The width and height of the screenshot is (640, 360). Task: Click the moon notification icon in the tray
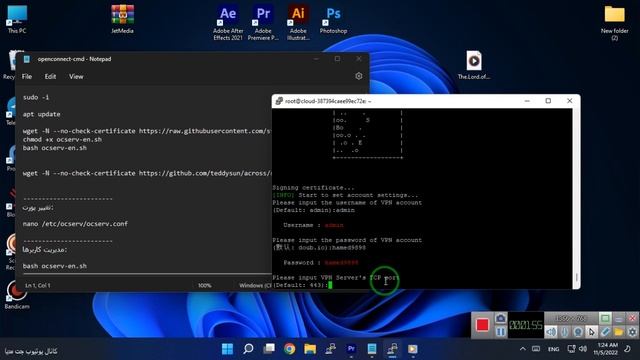[628, 349]
